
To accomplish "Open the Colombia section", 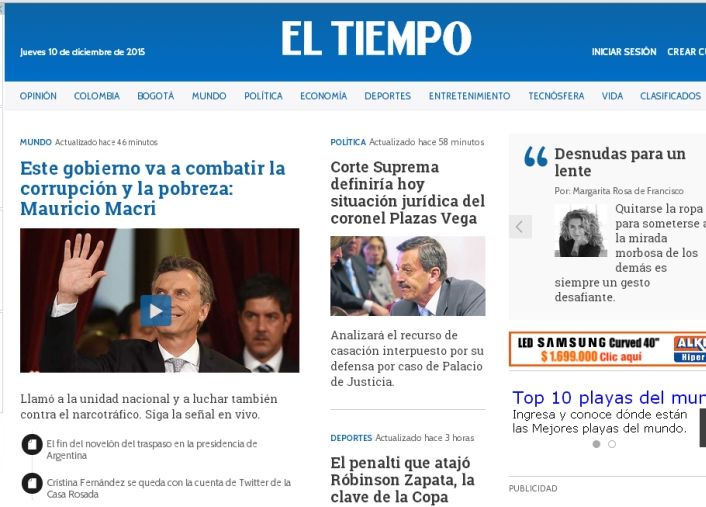I will pyautogui.click(x=97, y=96).
